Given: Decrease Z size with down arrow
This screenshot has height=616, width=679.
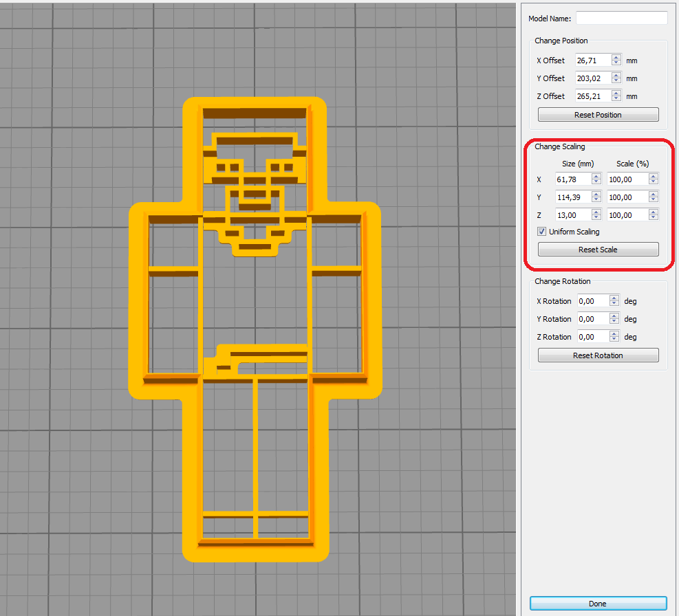Looking at the screenshot, I should click(596, 218).
